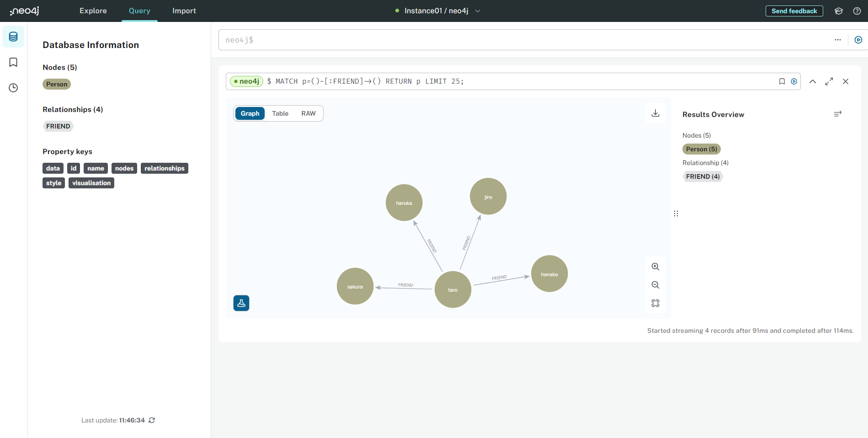Open the Database Information sidebar icon
This screenshot has width=868, height=438.
coord(13,37)
